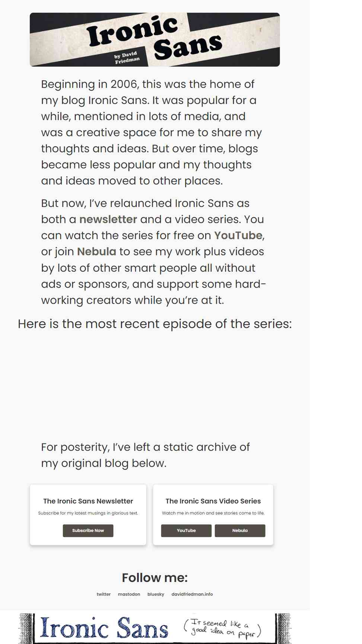The image size is (362, 644).
Task: Click the Nebula button in Video Series card
Action: [240, 530]
